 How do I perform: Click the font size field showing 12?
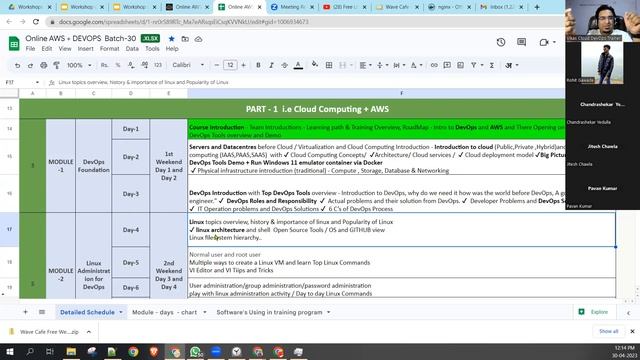pyautogui.click(x=230, y=65)
